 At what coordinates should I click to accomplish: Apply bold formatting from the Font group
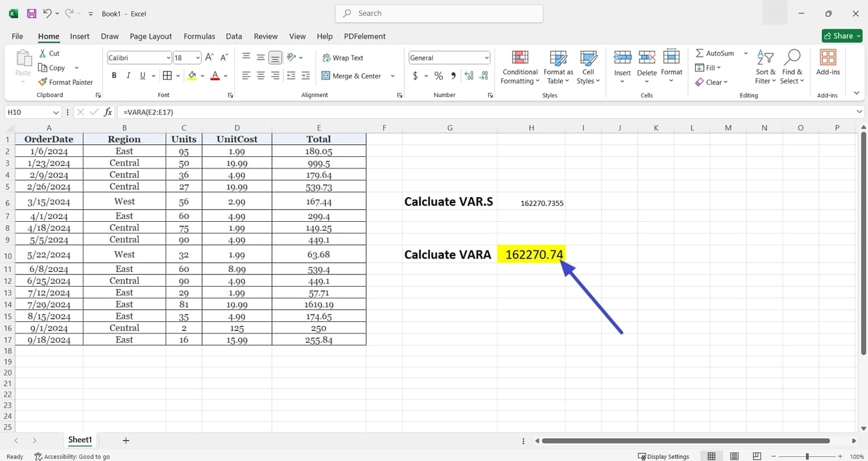(114, 75)
